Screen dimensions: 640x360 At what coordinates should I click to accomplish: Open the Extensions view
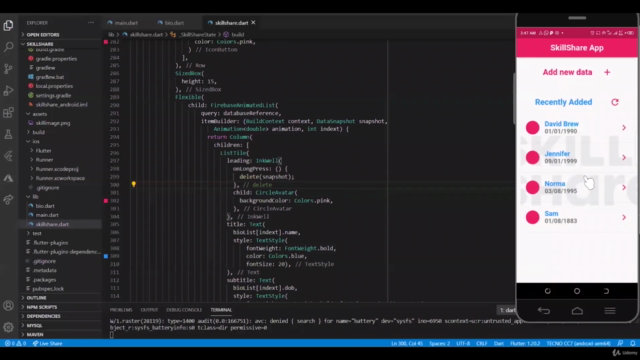[x=8, y=112]
